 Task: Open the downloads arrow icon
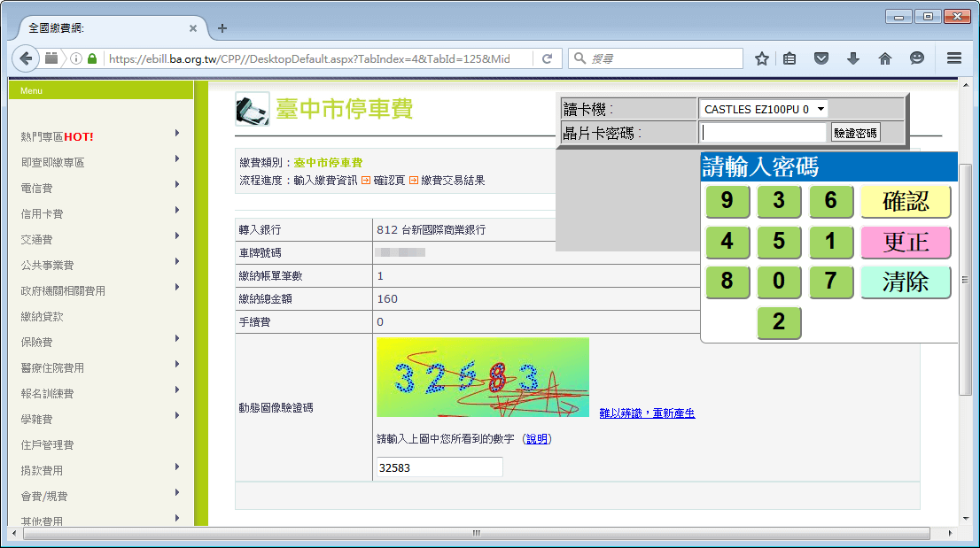852,58
